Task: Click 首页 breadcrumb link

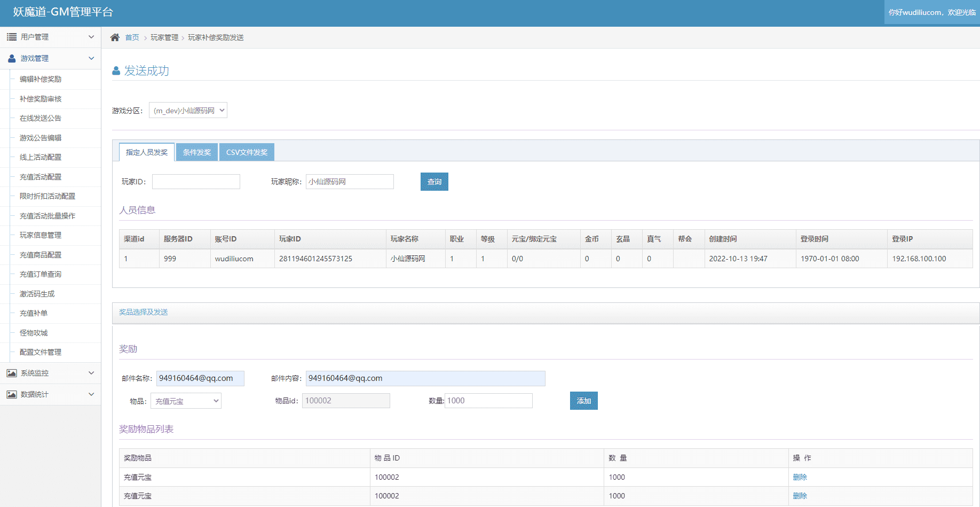Action: click(x=132, y=37)
